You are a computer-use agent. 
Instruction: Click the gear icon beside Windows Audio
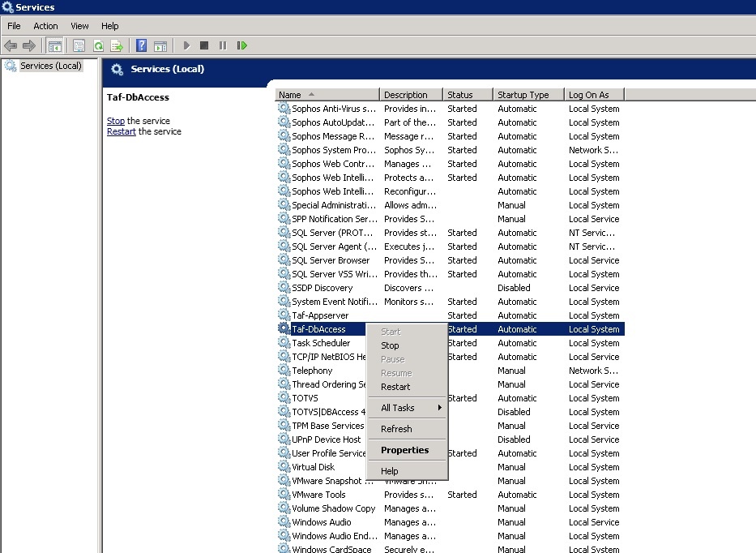pyautogui.click(x=284, y=521)
